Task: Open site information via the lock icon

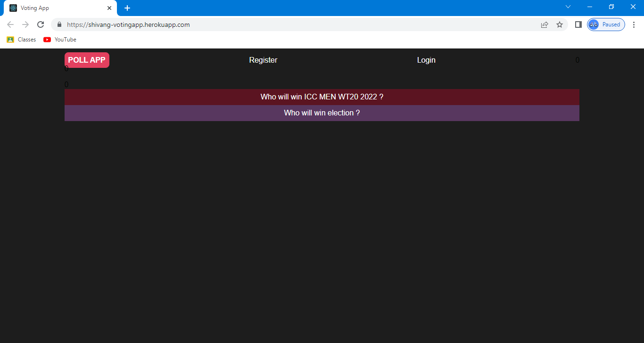Action: [59, 24]
